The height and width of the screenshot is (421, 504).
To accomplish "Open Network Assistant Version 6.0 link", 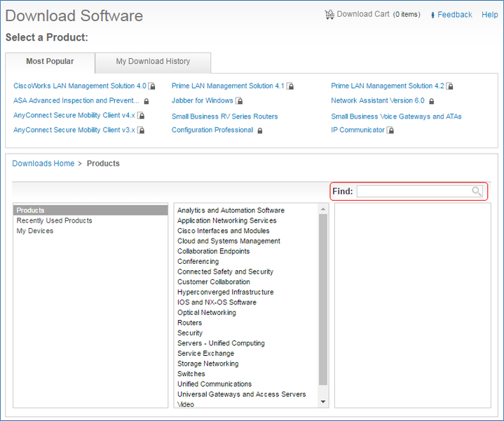I will click(378, 101).
